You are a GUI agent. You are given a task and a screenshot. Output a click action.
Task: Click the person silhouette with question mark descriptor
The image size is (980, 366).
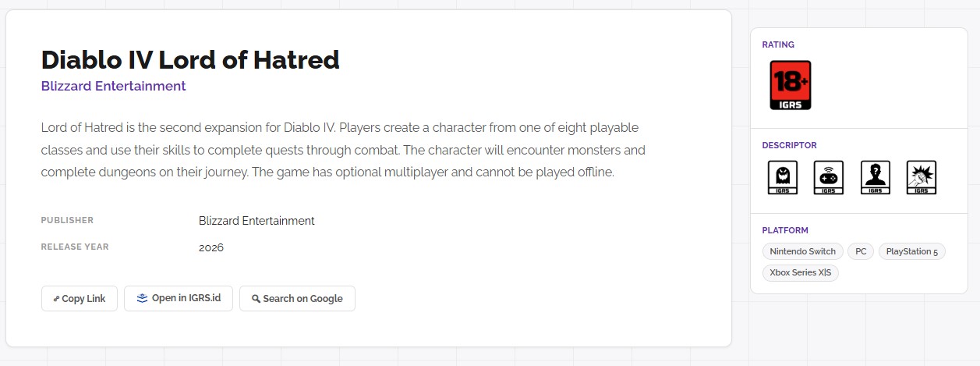click(x=875, y=178)
